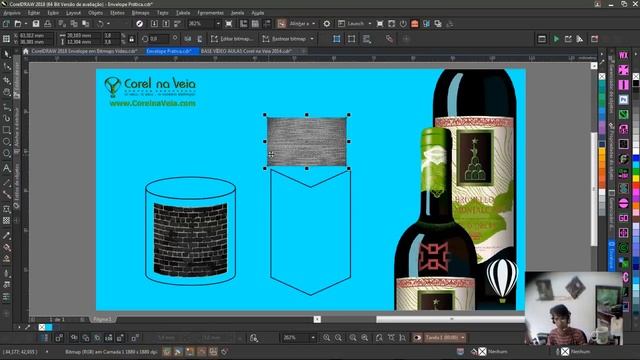The height and width of the screenshot is (360, 640).
Task: Switch to BASE VIDEO AULAS Corel na Veia tab
Action: point(246,51)
